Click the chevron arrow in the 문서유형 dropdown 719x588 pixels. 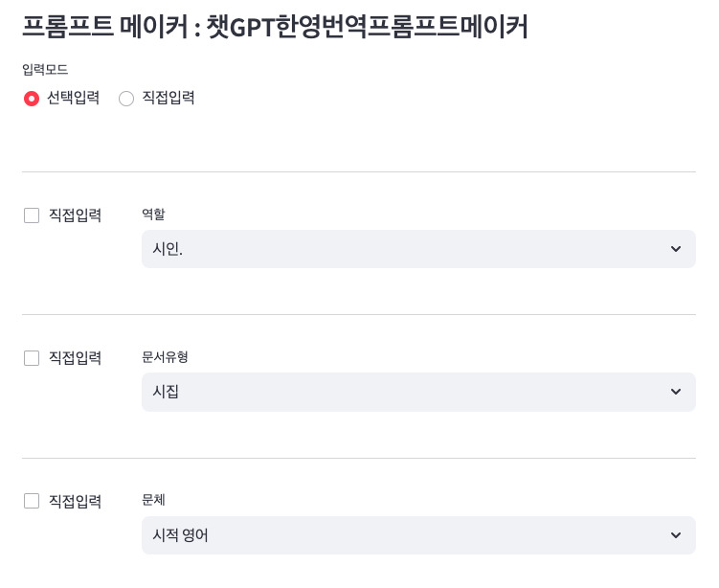676,392
